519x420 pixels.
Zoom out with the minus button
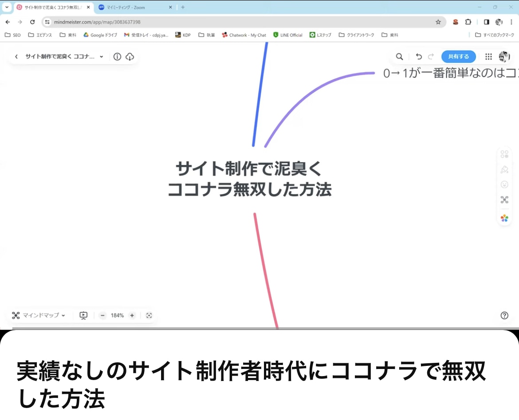click(102, 315)
